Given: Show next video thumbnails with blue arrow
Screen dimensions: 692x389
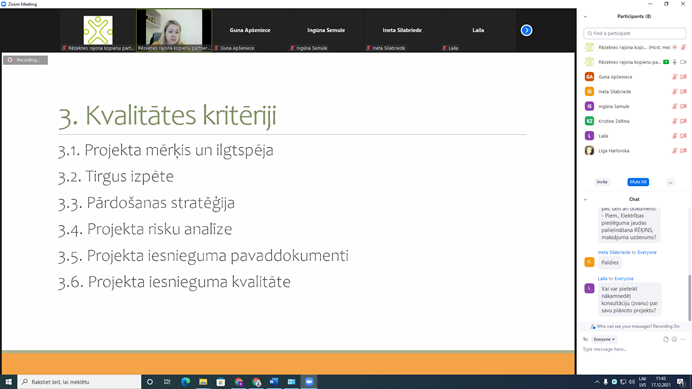Looking at the screenshot, I should (x=526, y=30).
